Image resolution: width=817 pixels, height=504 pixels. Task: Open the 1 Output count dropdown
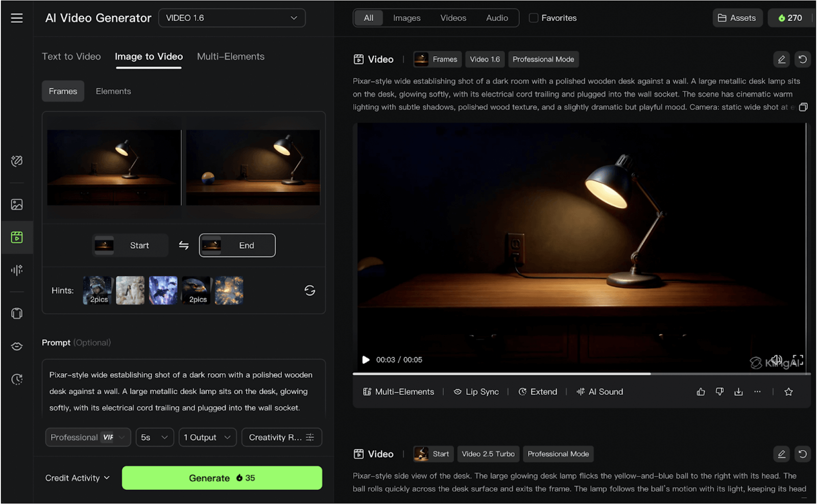point(207,438)
